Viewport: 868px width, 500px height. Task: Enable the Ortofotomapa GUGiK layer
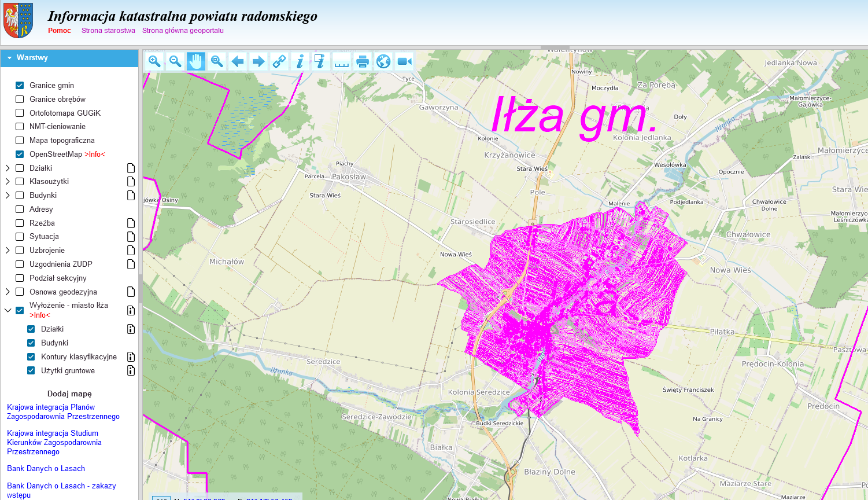click(20, 113)
